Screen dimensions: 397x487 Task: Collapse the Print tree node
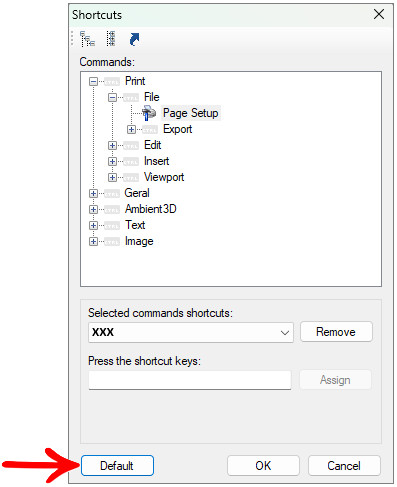[x=93, y=81]
